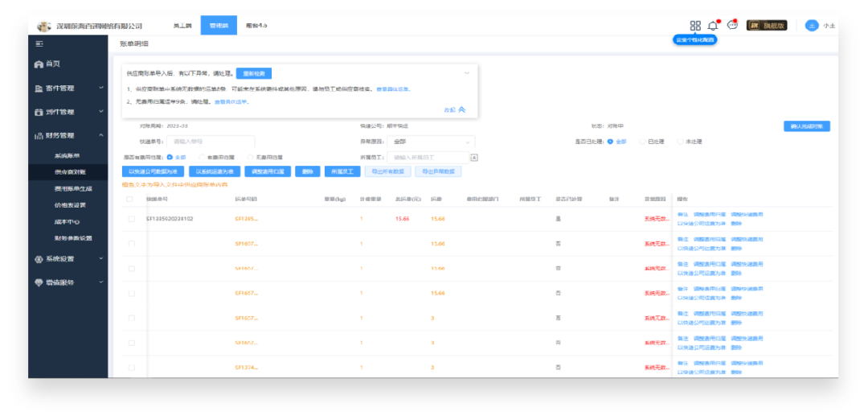Click tracking number SF1335920238102 cell
This screenshot has width=868, height=420.
click(170, 219)
